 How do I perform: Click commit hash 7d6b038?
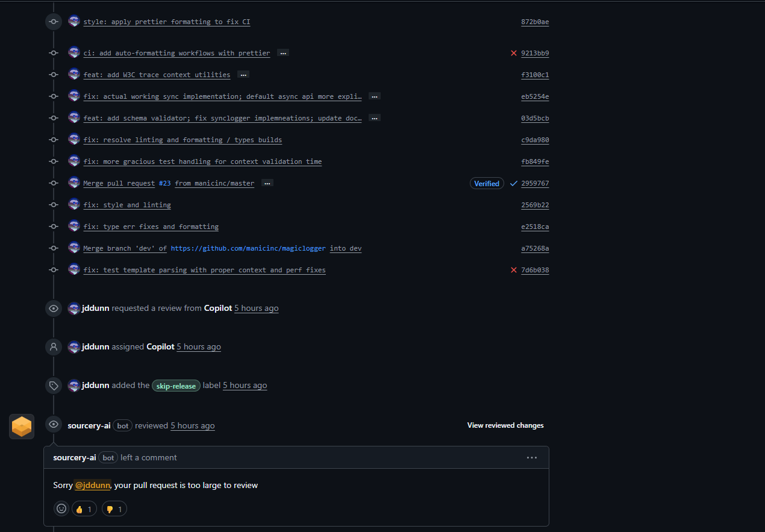pyautogui.click(x=535, y=270)
